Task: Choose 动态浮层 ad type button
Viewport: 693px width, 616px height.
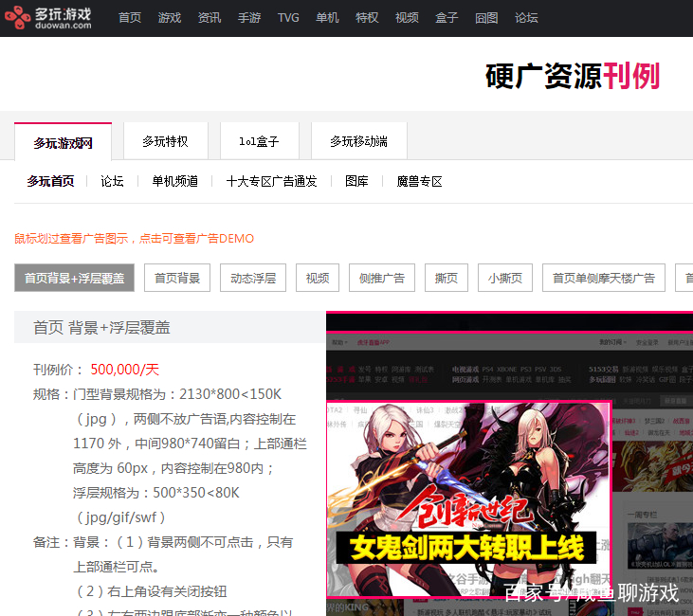Action: [x=253, y=278]
